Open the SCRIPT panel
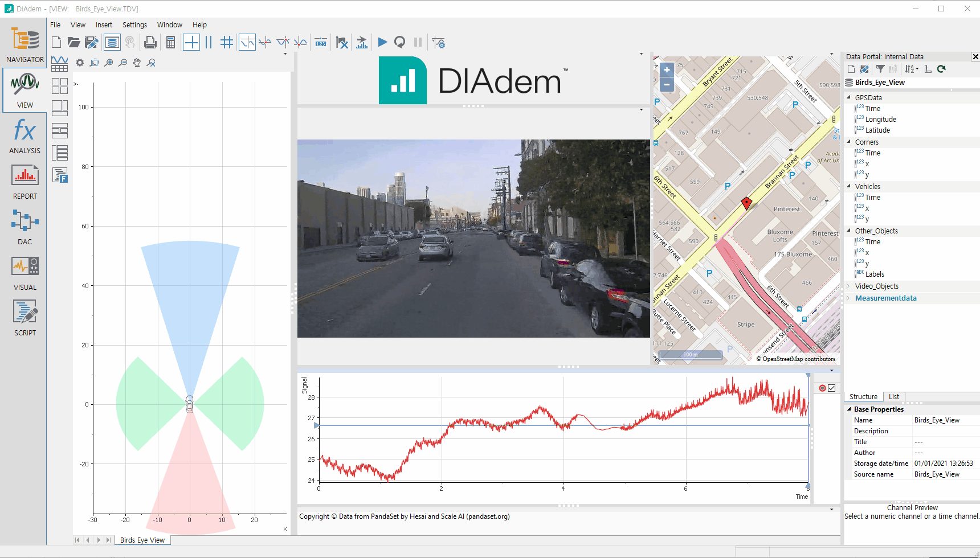 [24, 319]
